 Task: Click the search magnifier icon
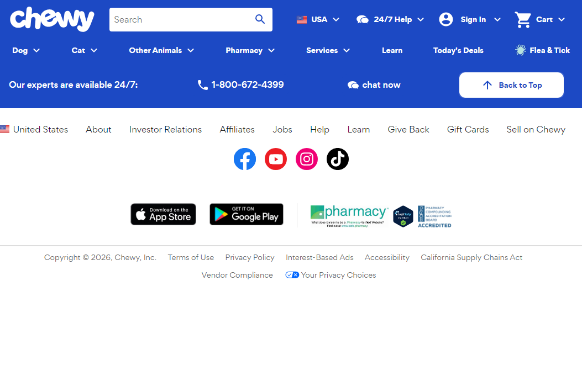pyautogui.click(x=260, y=19)
